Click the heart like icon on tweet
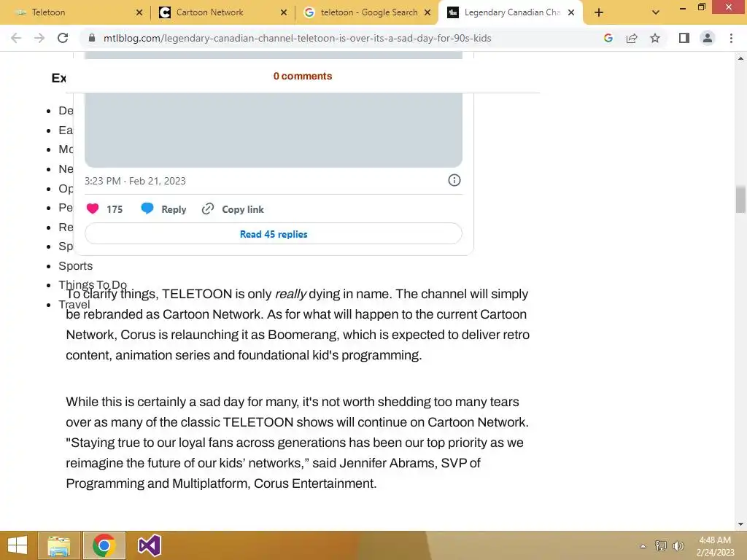The width and height of the screenshot is (747, 560). 93,209
